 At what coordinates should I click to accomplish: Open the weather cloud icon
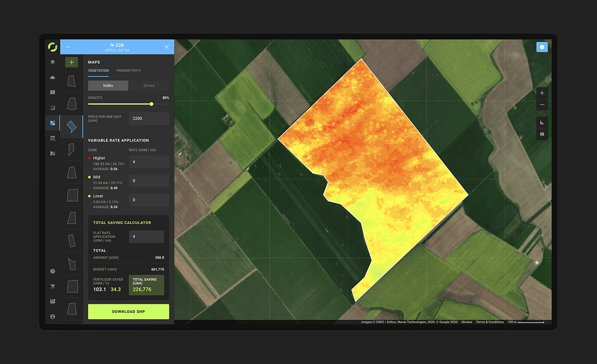[x=52, y=77]
